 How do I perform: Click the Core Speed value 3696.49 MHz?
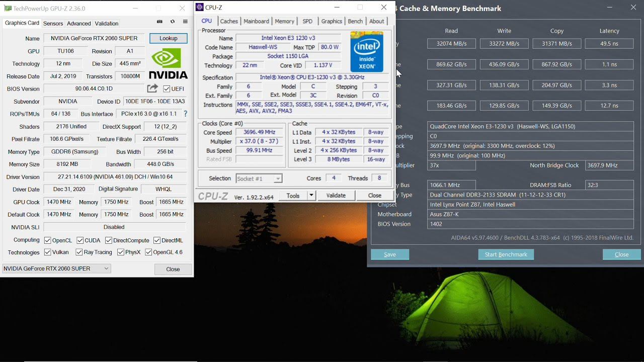tap(260, 132)
